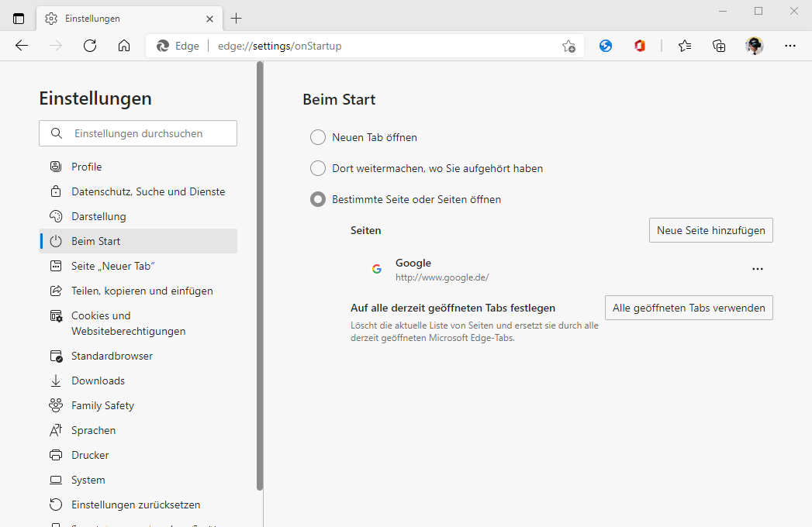Select 'Bestimmte Seite oder Seiten öffnen' option
812x527 pixels.
pyautogui.click(x=318, y=199)
